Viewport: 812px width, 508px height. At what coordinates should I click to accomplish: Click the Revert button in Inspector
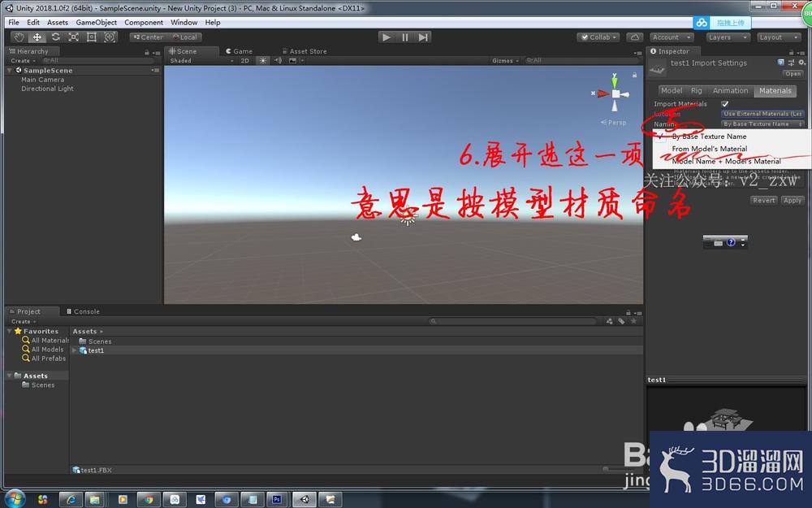click(x=764, y=200)
